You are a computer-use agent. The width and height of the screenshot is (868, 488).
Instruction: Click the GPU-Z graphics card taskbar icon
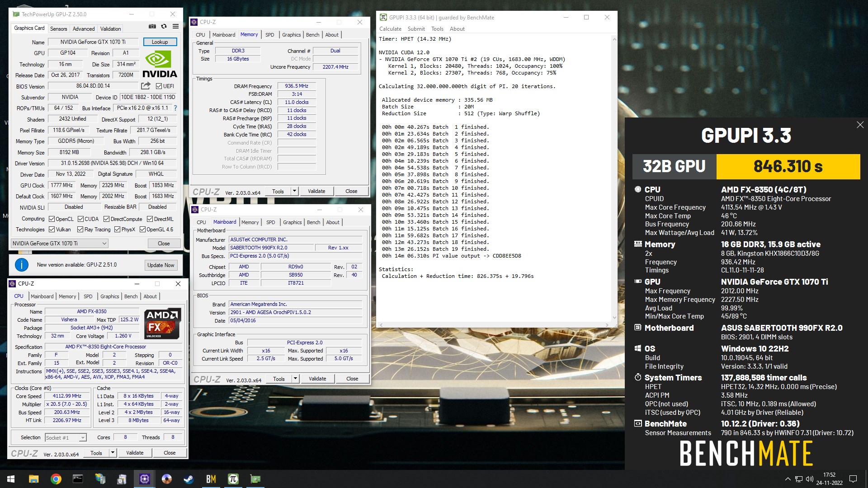255,479
